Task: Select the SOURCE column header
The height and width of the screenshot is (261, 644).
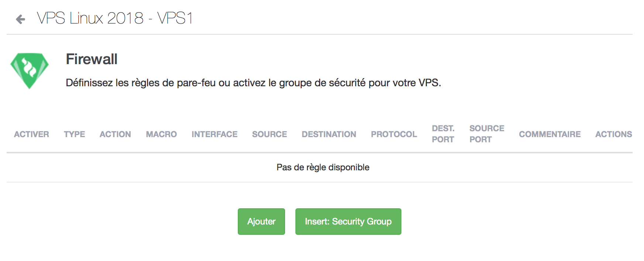Action: click(270, 134)
